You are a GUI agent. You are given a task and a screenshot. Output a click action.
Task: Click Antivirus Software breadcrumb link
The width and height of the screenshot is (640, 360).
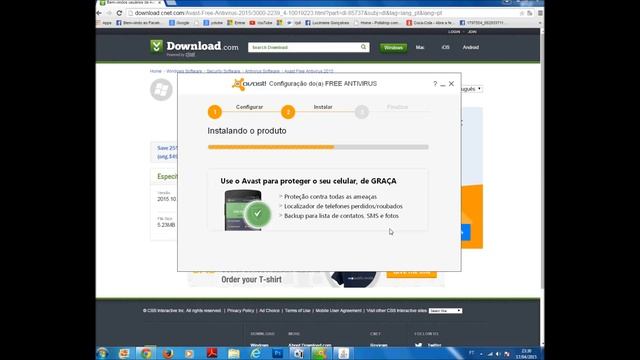(x=262, y=71)
